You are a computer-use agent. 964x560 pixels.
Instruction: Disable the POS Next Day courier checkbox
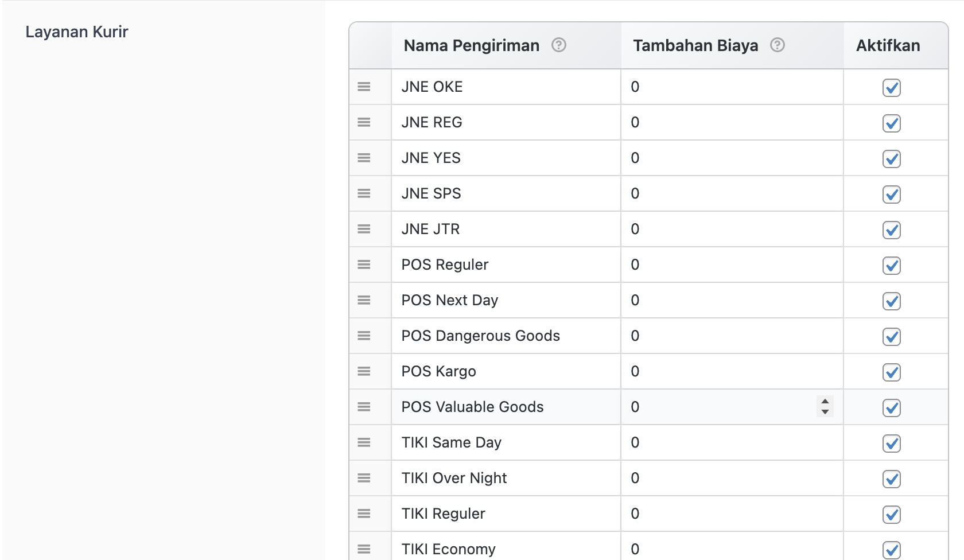[891, 301]
